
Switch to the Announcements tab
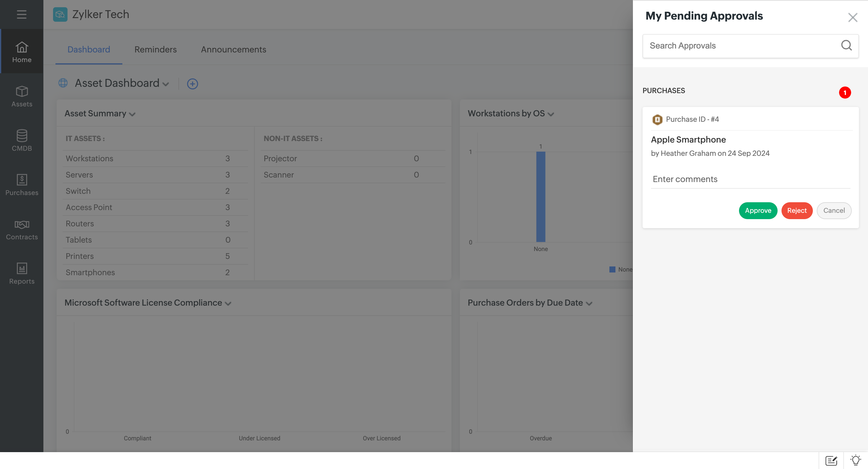tap(233, 49)
